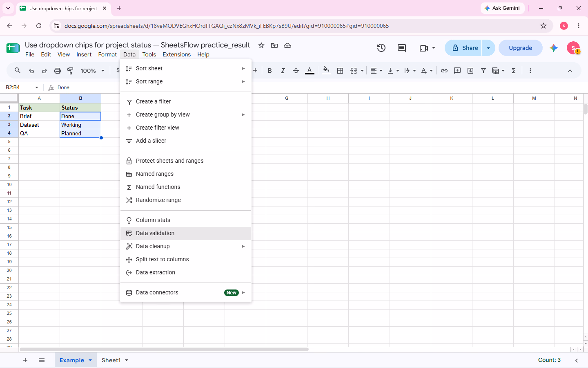Open merge cells options
Viewport: 588px width, 368px height.
(x=356, y=71)
